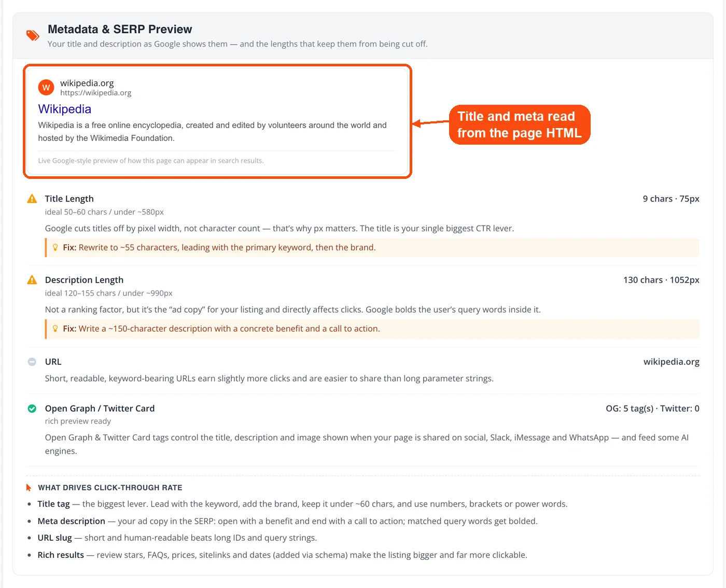
Task: Click the https://wikipedia.org URL in the preview
Action: click(96, 93)
